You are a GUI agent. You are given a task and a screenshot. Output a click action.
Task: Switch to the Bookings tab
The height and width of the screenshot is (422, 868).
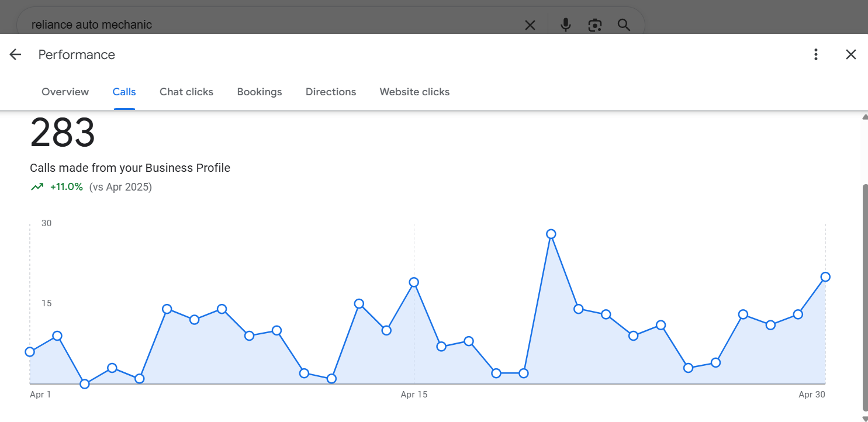(260, 92)
